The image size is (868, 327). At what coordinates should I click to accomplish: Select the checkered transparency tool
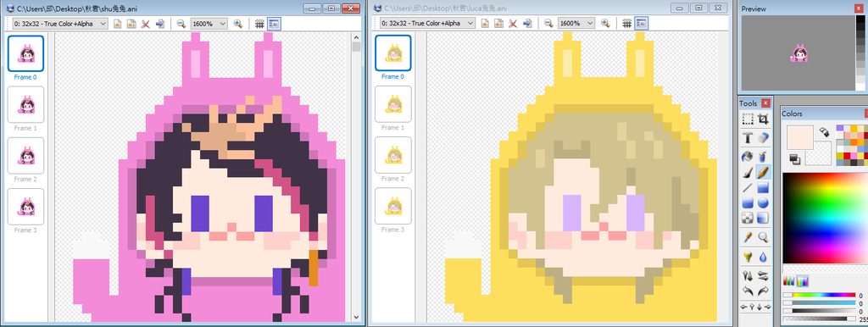[x=748, y=218]
